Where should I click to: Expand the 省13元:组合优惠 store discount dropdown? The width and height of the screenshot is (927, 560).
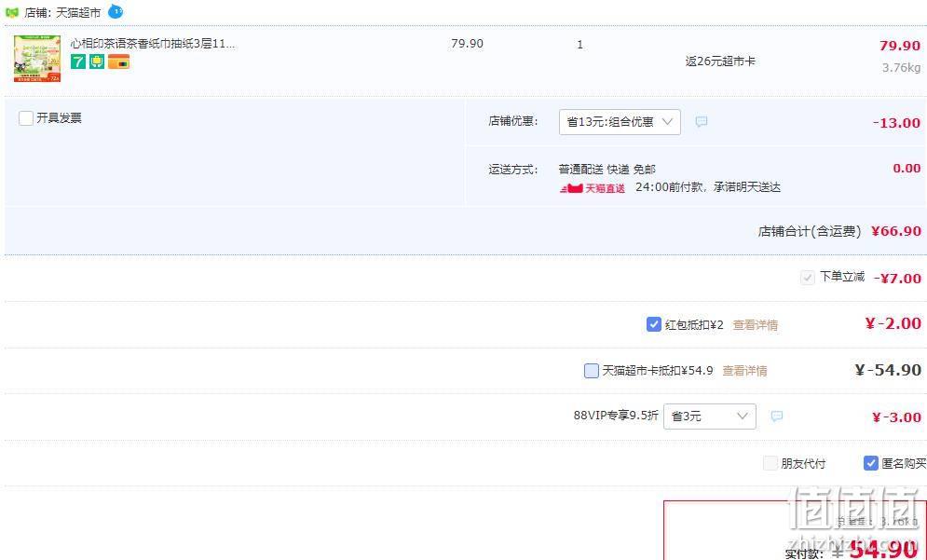point(620,122)
